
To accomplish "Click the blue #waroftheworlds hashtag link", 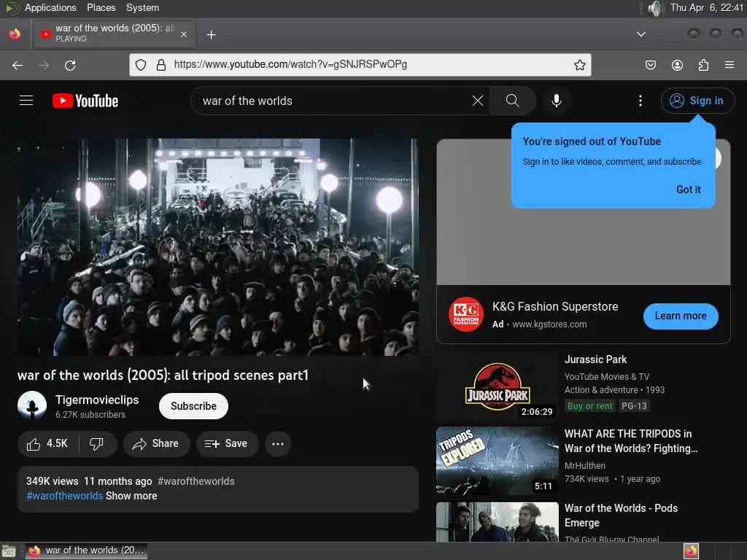I will pyautogui.click(x=65, y=496).
